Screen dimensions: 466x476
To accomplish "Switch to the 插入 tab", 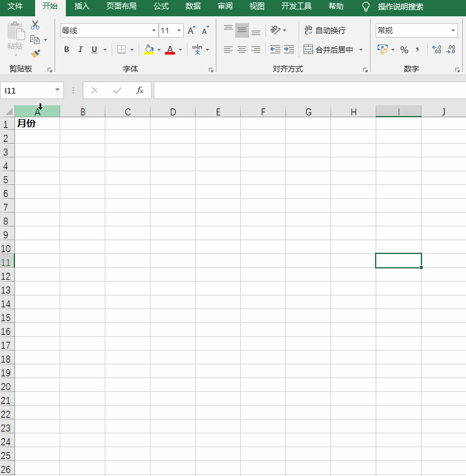I will tap(82, 6).
